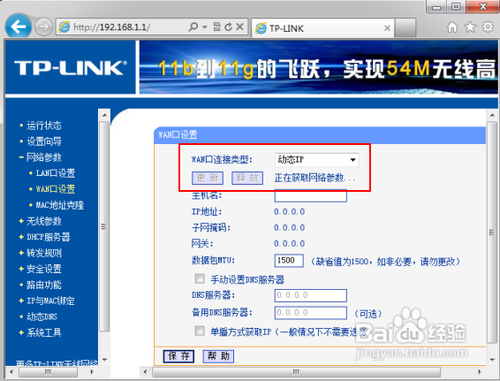The image size is (500, 381).
Task: Collapse 网络参数 section
Action: tap(44, 157)
